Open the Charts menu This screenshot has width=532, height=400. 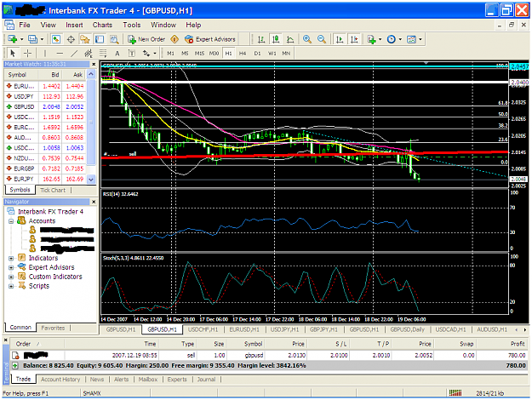[102, 25]
